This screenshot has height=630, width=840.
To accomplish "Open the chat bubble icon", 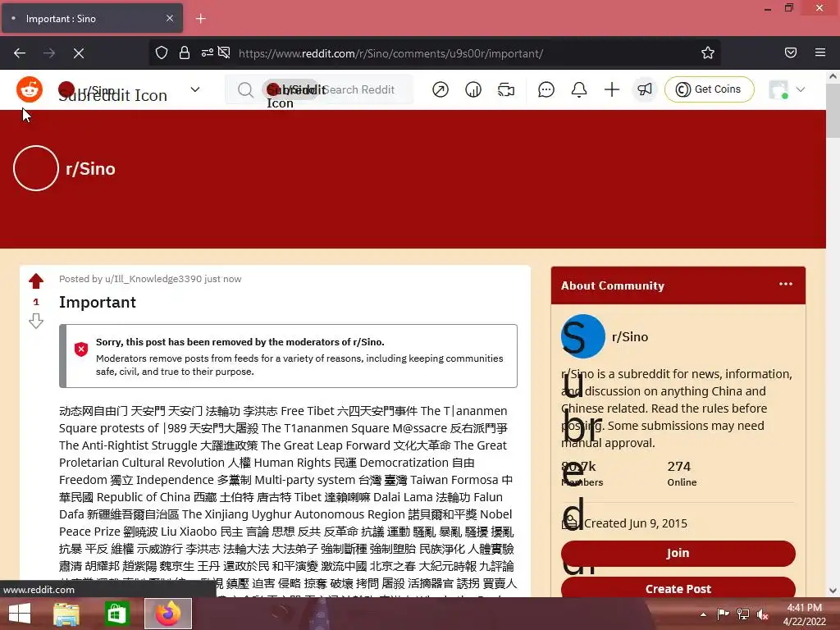I will point(546,89).
